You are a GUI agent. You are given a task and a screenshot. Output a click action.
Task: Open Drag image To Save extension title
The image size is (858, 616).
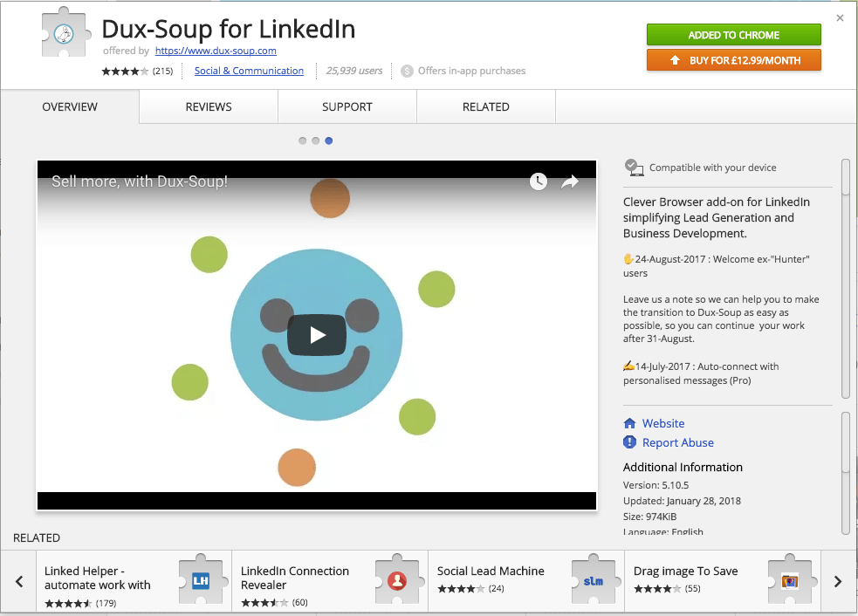[x=686, y=572]
